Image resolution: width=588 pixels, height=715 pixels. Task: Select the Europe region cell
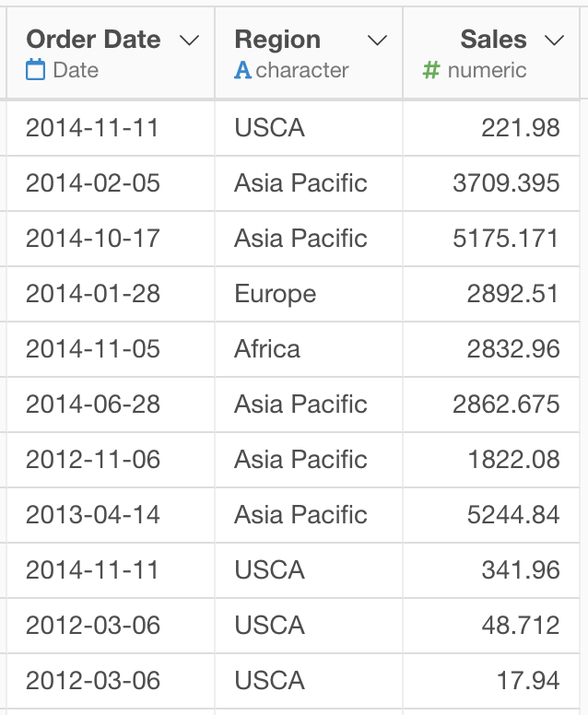click(276, 294)
